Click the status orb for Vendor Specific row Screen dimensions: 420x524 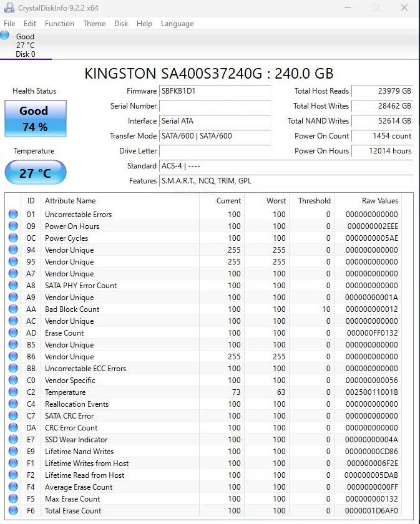click(13, 381)
